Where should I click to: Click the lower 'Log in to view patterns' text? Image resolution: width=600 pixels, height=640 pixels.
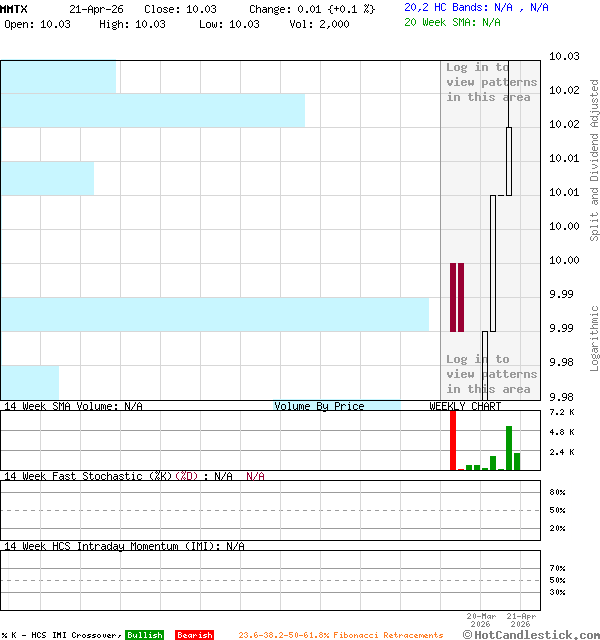tap(490, 374)
